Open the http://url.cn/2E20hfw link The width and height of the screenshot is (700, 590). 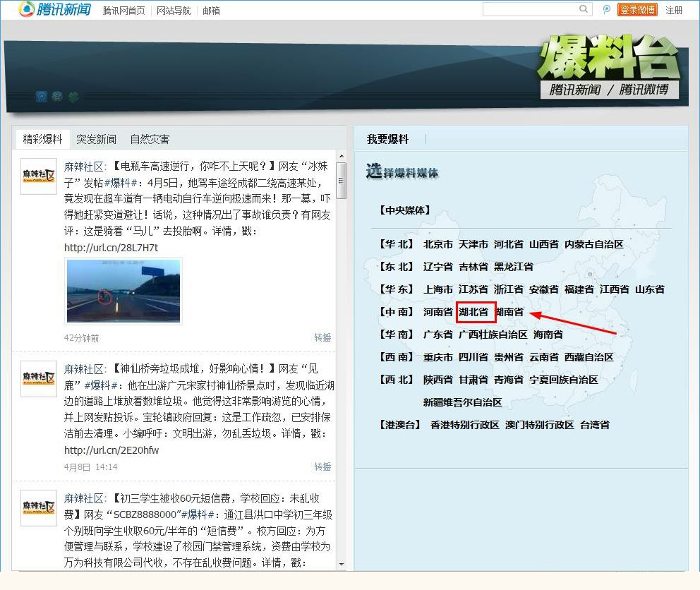pyautogui.click(x=111, y=450)
